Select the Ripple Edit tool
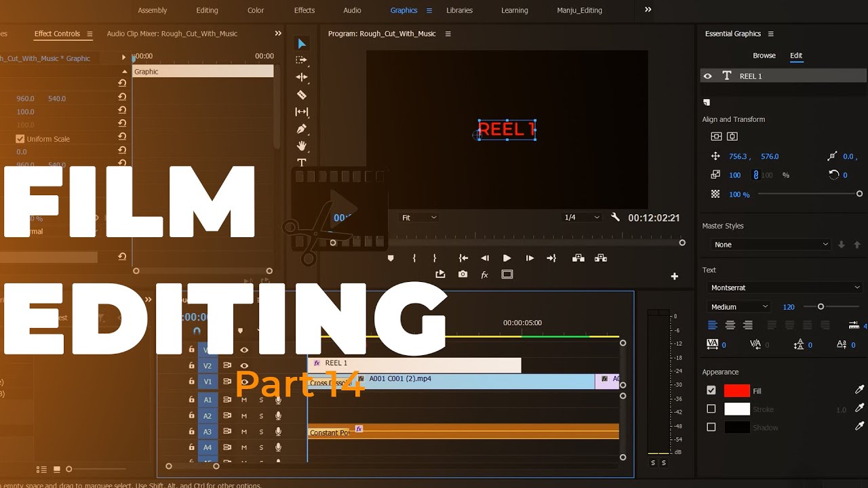The width and height of the screenshot is (868, 488). click(302, 77)
